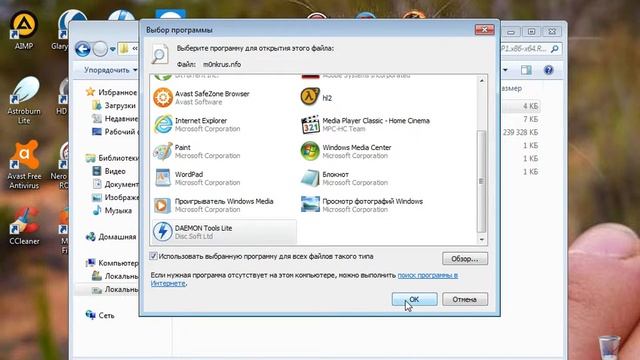
Task: Open Загрузки folder in sidebar
Action: (114, 105)
